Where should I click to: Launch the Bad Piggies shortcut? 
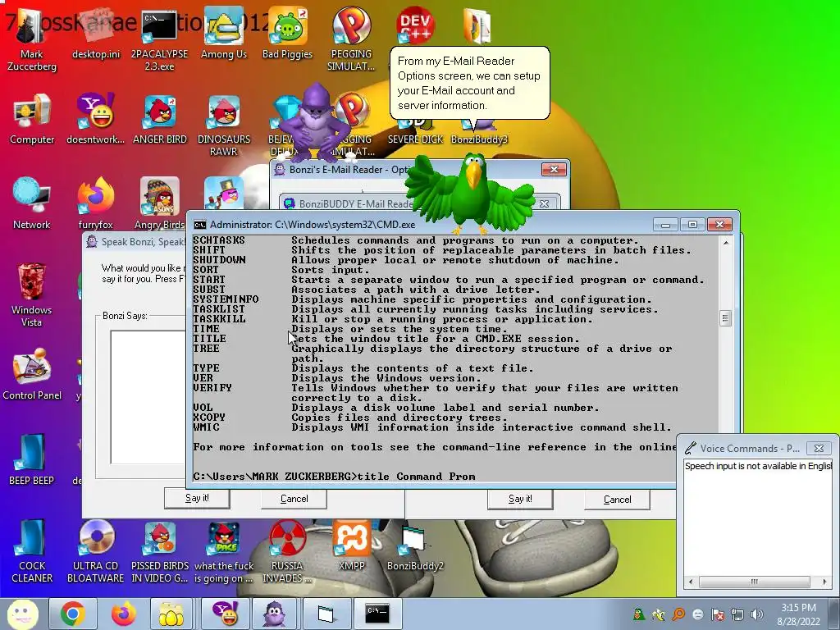[x=287, y=34]
